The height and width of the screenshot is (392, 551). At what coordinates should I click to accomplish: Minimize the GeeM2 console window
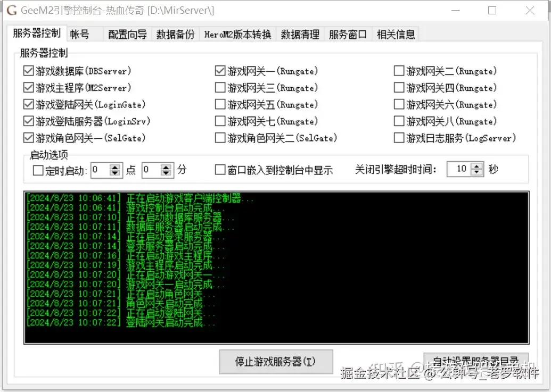tap(455, 10)
